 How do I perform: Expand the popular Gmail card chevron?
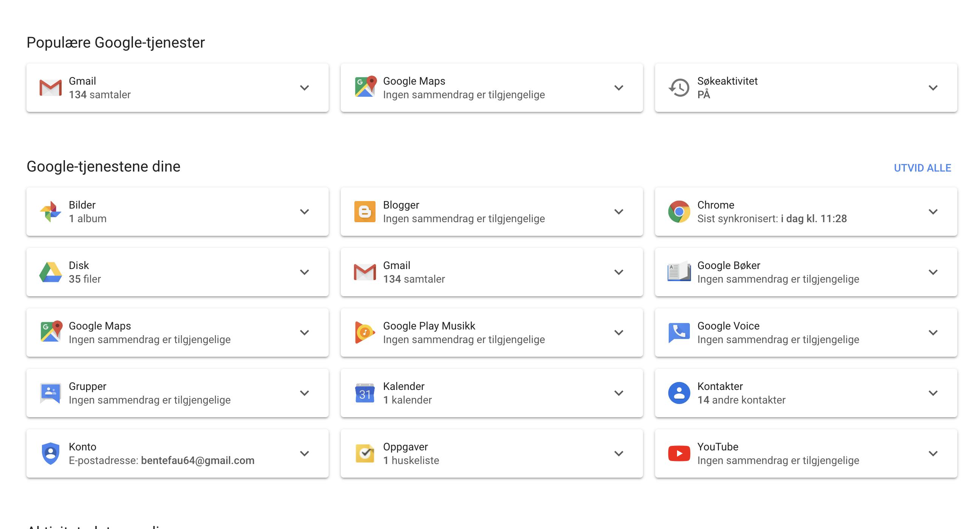point(305,88)
